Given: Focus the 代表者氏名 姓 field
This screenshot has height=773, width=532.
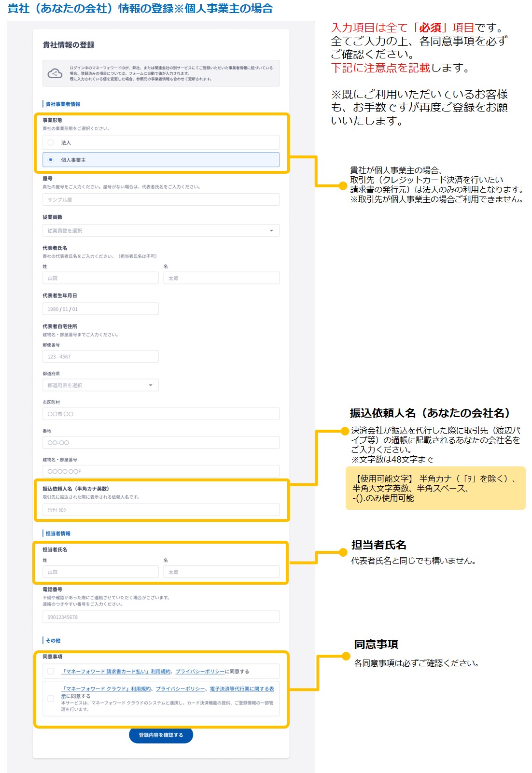Looking at the screenshot, I should 100,278.
